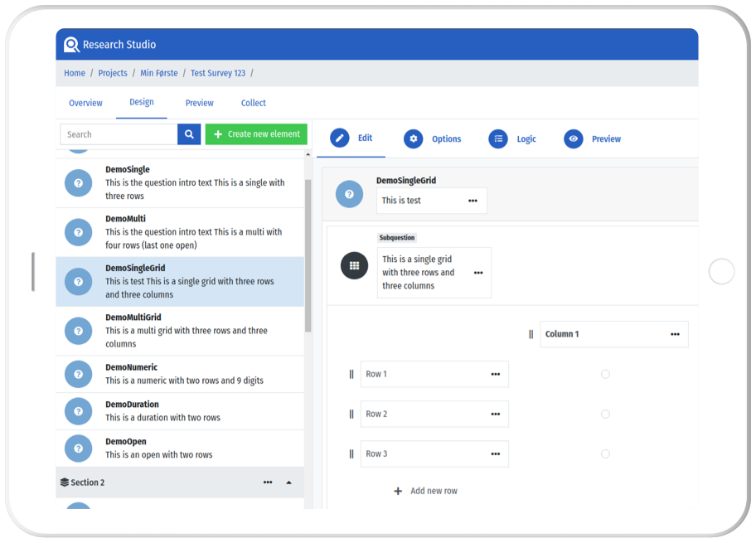The image size is (756, 543).
Task: Switch to the Overview tab
Action: [86, 103]
